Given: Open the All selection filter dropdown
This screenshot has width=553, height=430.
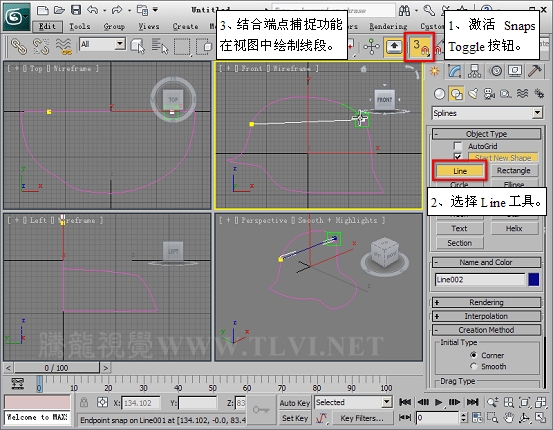Looking at the screenshot, I should (102, 44).
